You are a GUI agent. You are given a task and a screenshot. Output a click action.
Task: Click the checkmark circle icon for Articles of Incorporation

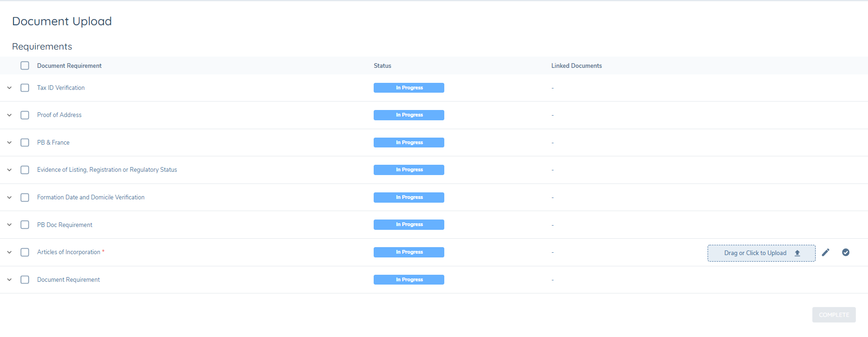[x=846, y=252]
